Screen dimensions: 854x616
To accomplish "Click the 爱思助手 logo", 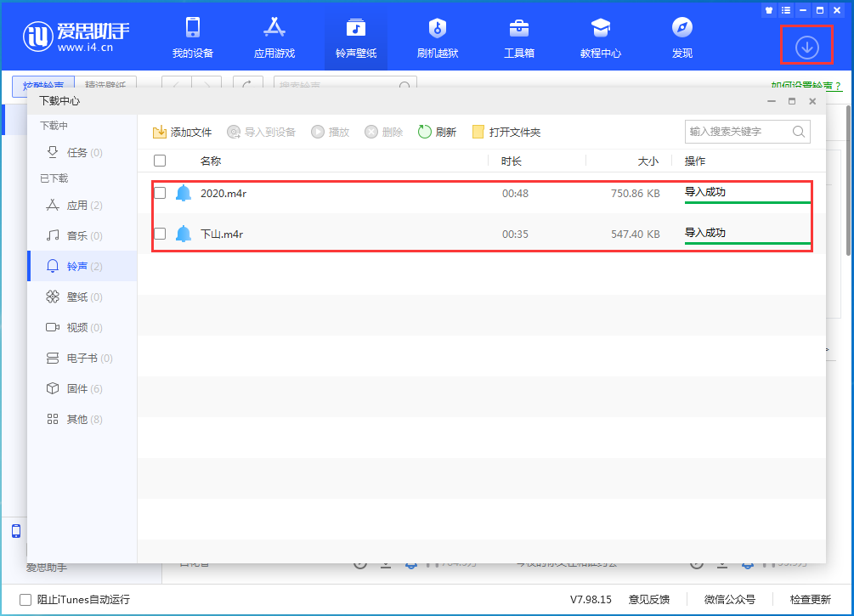I will (76, 37).
